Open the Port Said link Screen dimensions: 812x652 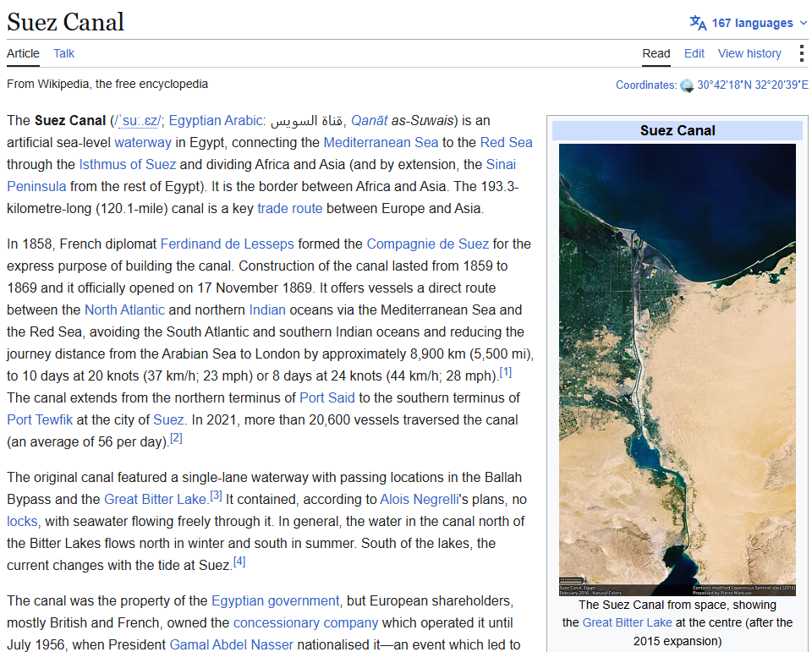327,397
